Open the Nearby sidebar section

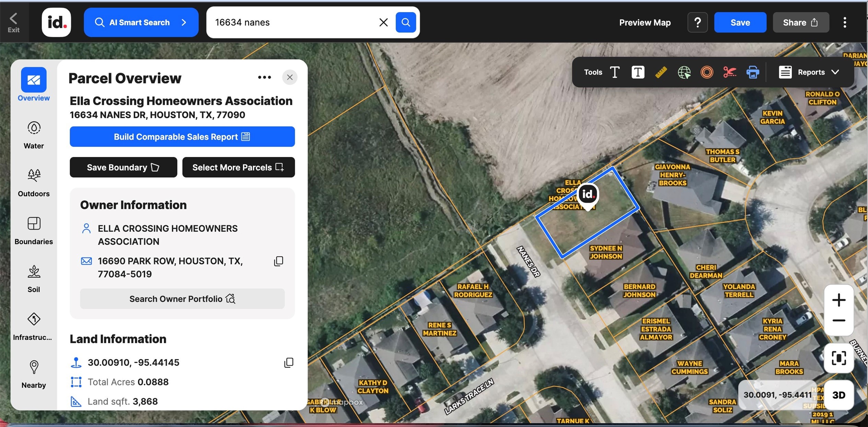pos(34,374)
